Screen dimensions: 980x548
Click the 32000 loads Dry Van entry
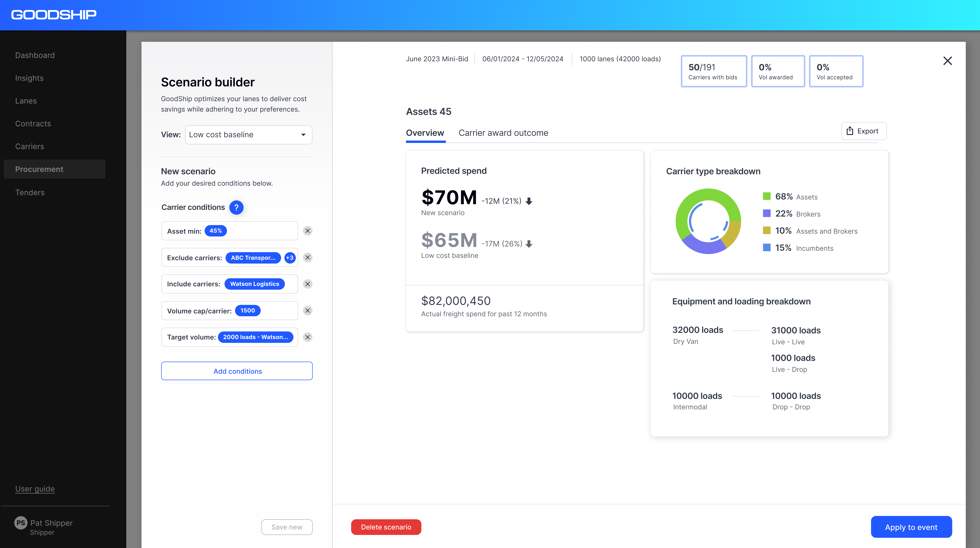tap(698, 335)
